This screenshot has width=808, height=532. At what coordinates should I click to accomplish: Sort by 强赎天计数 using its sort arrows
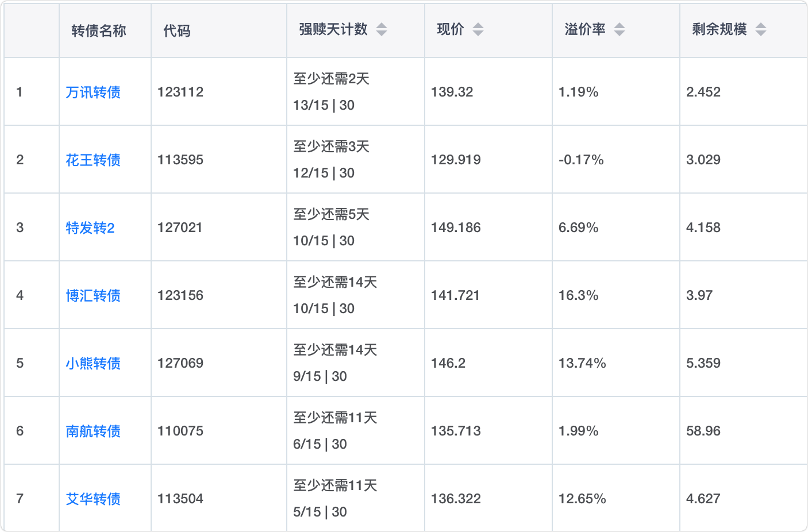click(382, 29)
